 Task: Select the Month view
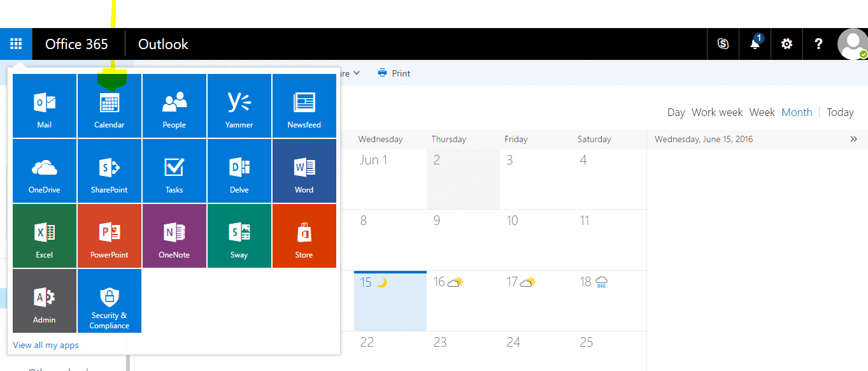tap(797, 112)
